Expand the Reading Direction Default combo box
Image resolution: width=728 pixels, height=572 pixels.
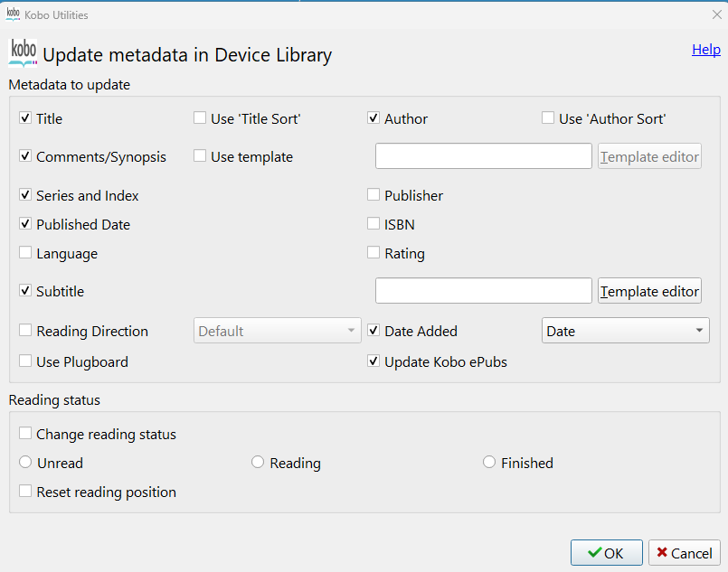278,331
